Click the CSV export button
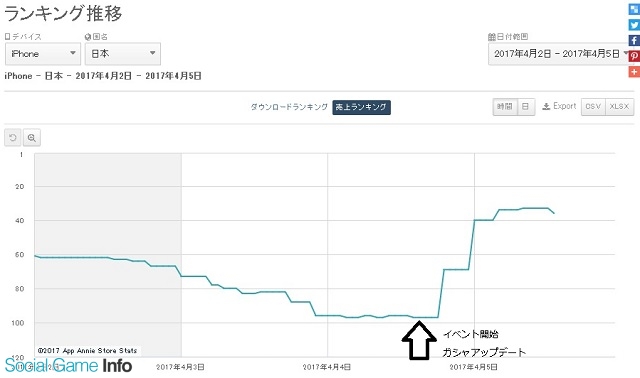 pyautogui.click(x=593, y=107)
